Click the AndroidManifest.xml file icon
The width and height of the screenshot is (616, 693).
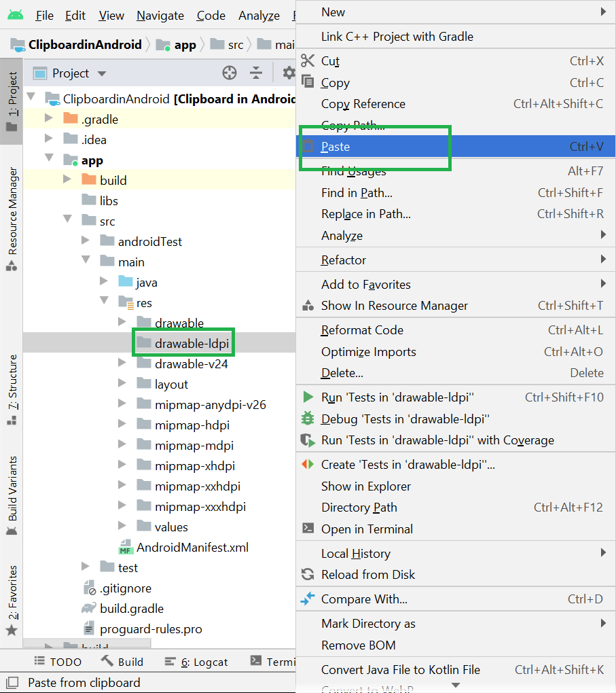[x=126, y=547]
